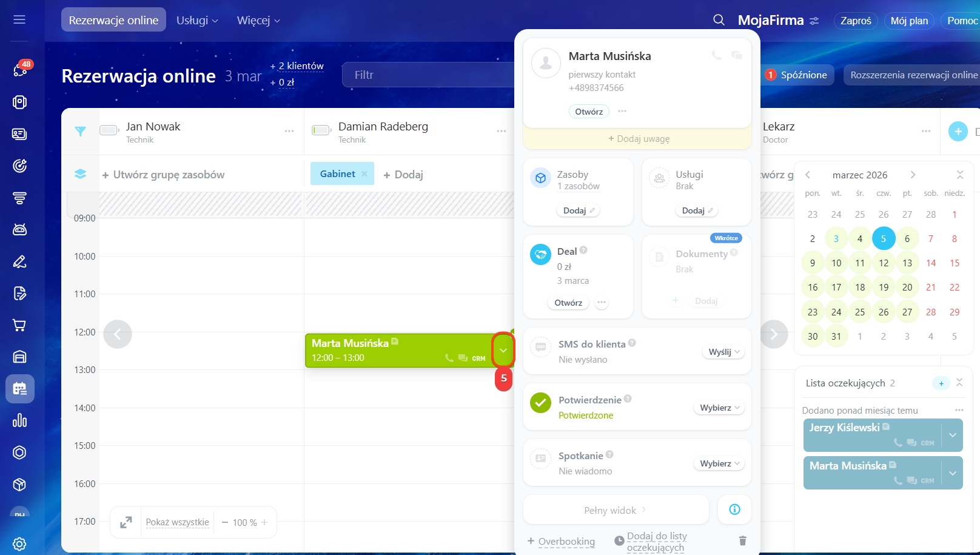Open the Potwierdzenie Wybierz dropdown
Image resolution: width=980 pixels, height=555 pixels.
click(719, 408)
